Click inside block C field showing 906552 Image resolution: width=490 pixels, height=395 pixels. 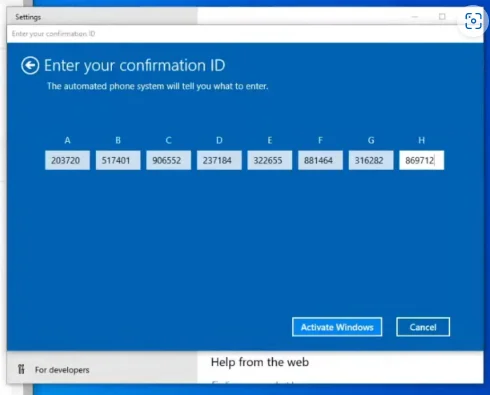tap(169, 160)
